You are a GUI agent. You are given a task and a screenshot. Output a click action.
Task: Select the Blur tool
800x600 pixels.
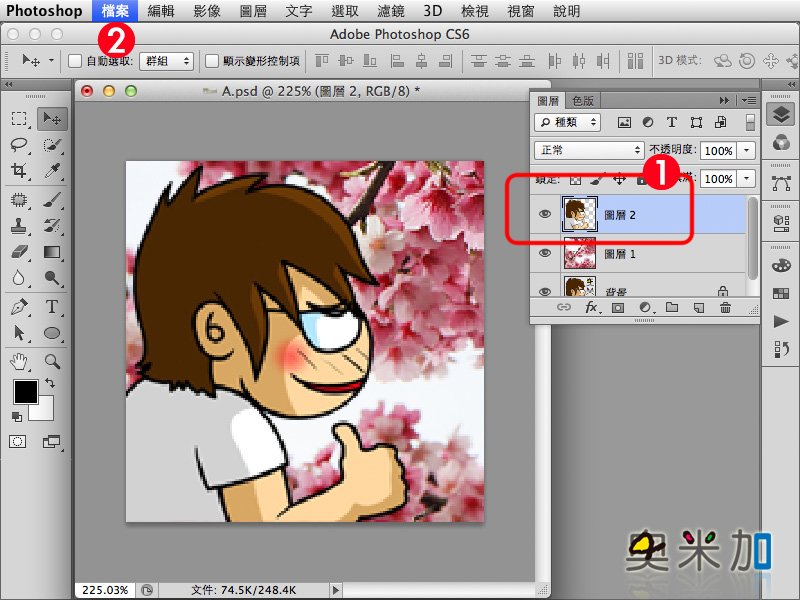(x=19, y=278)
